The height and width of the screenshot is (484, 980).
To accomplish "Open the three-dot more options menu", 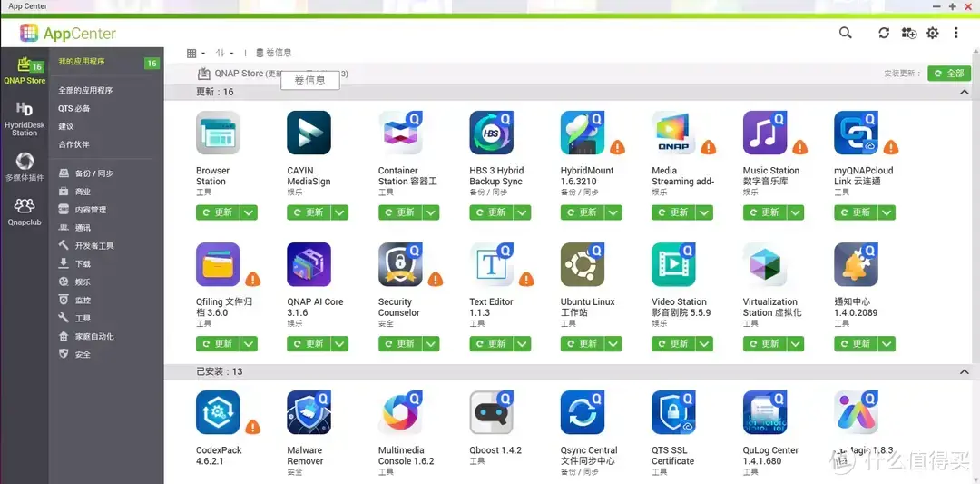I will [956, 33].
